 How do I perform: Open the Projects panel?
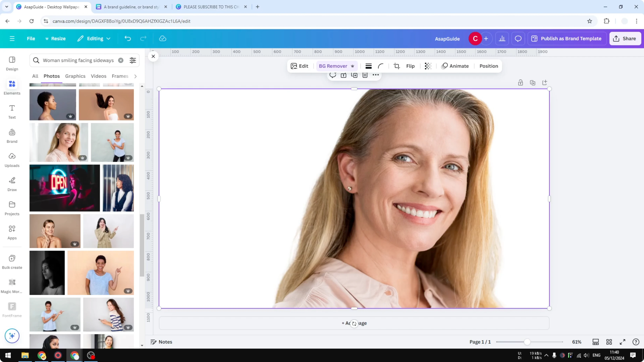pyautogui.click(x=12, y=208)
